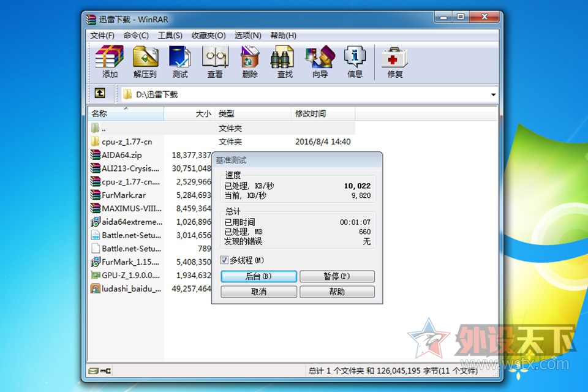Select the FurMark_1.15 setup icon
Image resolution: width=588 pixels, height=392 pixels.
click(96, 262)
